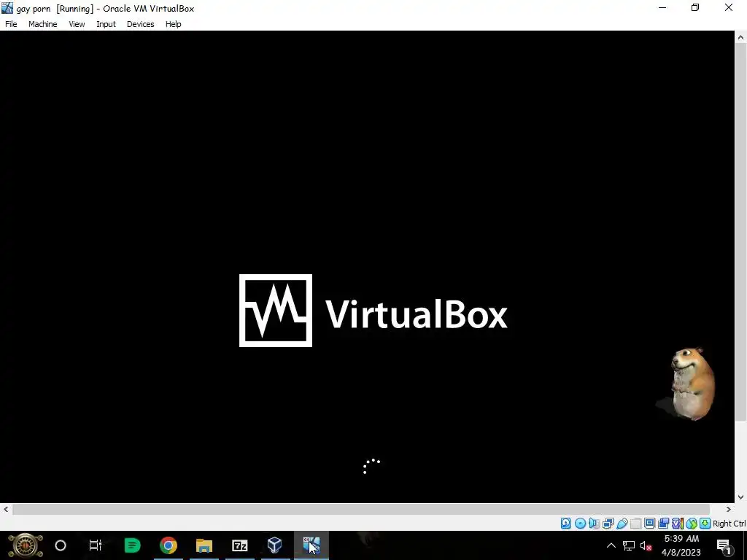Click the CPU virtualization indicator icon

point(678,524)
